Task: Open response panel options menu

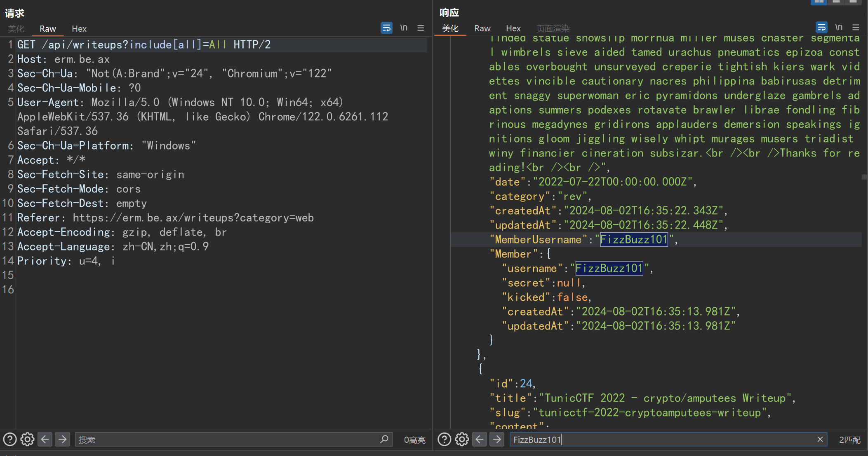Action: click(x=856, y=28)
